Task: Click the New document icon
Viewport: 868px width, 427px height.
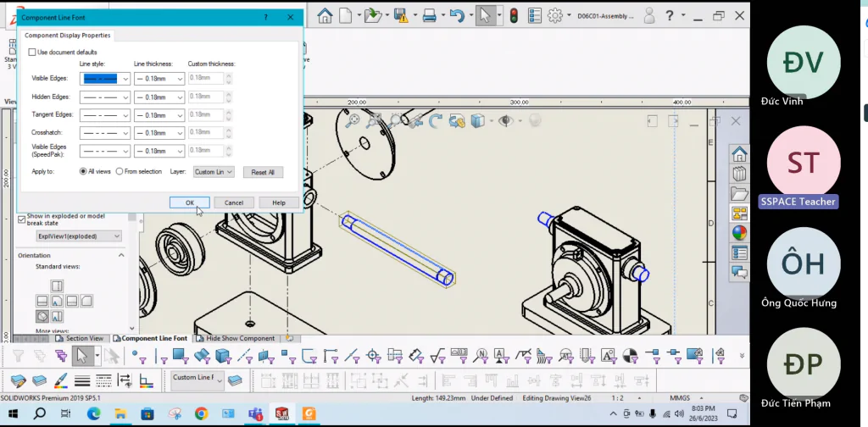Action: [346, 15]
